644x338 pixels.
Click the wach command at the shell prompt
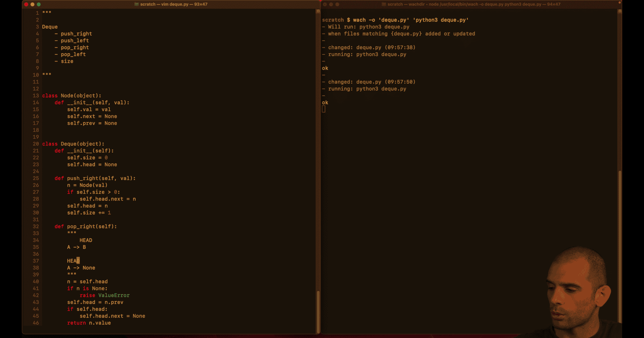click(x=410, y=20)
